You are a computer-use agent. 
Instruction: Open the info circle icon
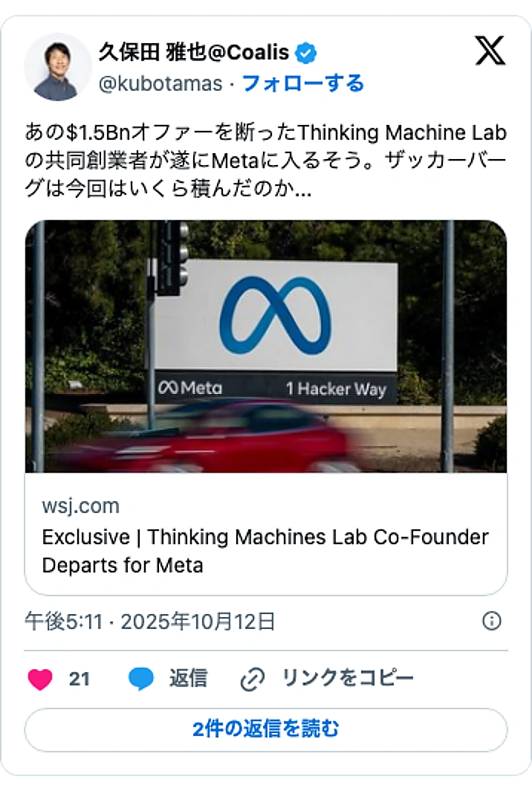(492, 621)
